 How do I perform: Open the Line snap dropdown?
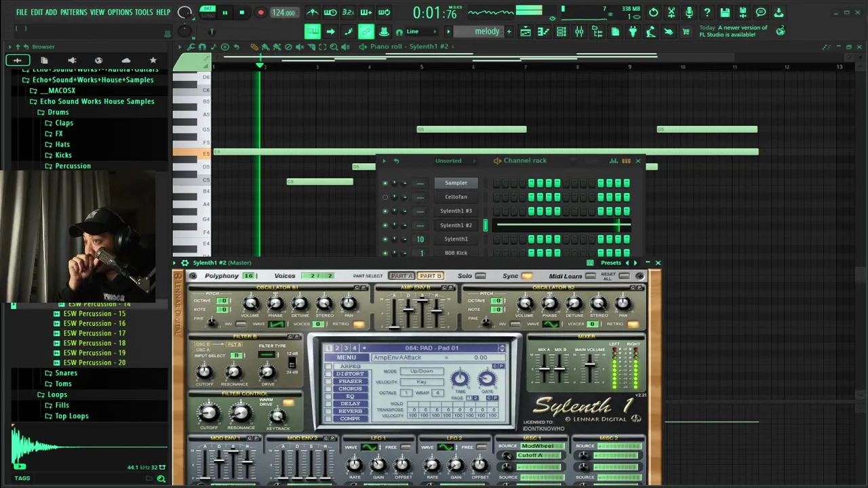coord(416,32)
